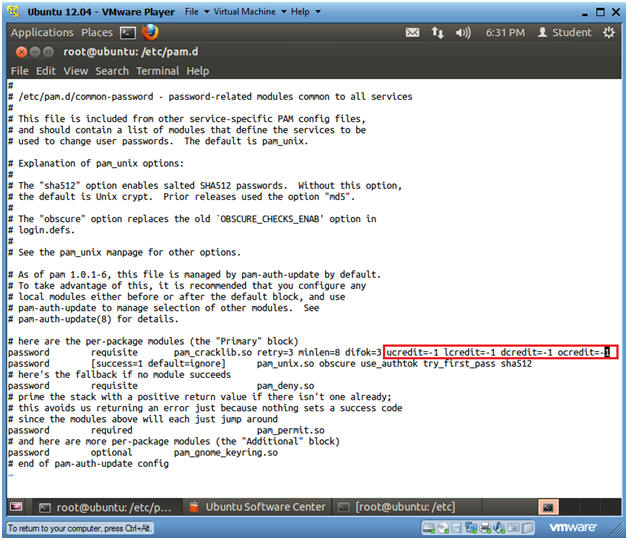Open the sound volume indicator

(463, 33)
